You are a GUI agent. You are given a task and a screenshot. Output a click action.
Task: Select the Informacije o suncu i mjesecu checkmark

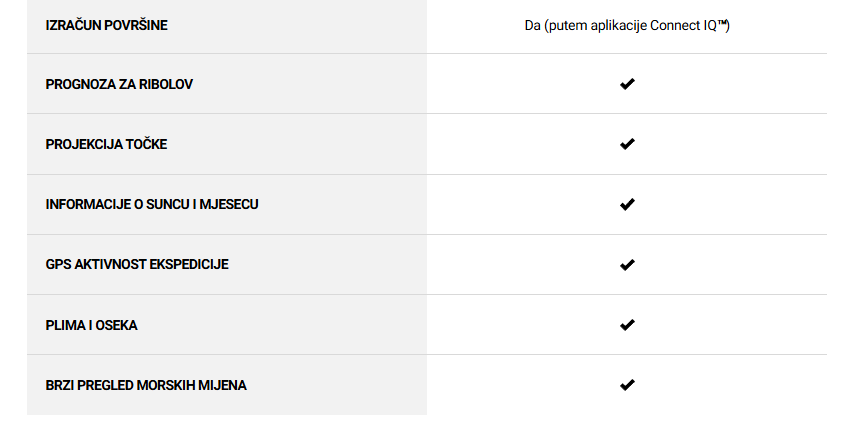pyautogui.click(x=627, y=204)
